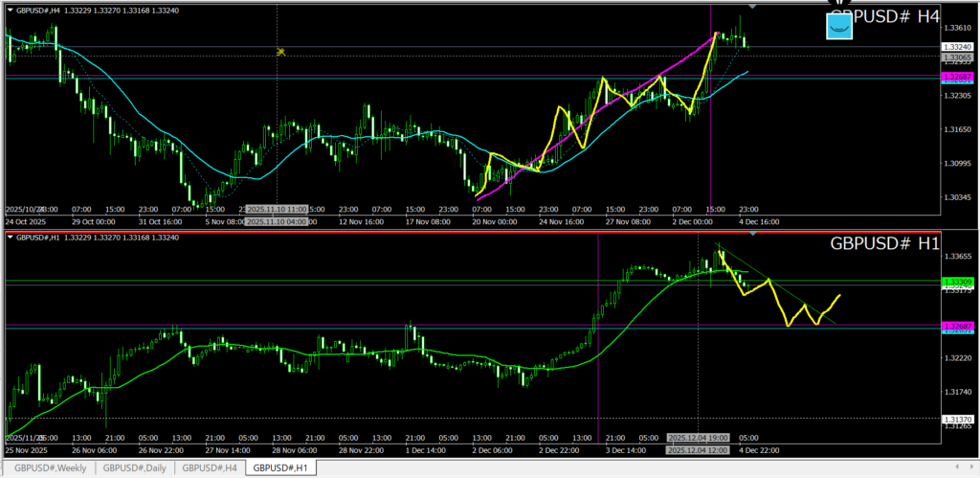This screenshot has width=980, height=478.
Task: Select the green 1.33309 price label on H1
Action: point(956,282)
